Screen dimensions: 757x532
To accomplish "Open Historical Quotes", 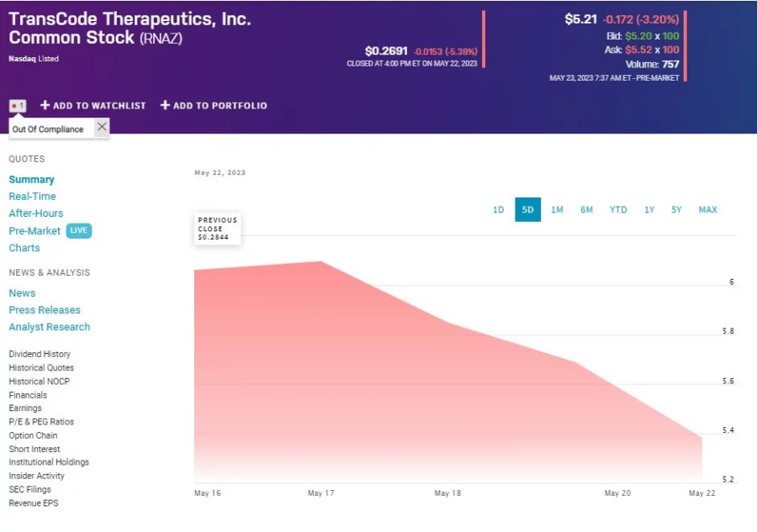I will (x=40, y=367).
